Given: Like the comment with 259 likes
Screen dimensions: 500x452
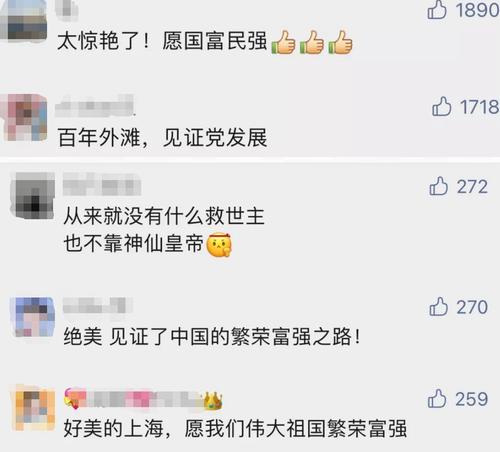Looking at the screenshot, I should (x=437, y=399).
